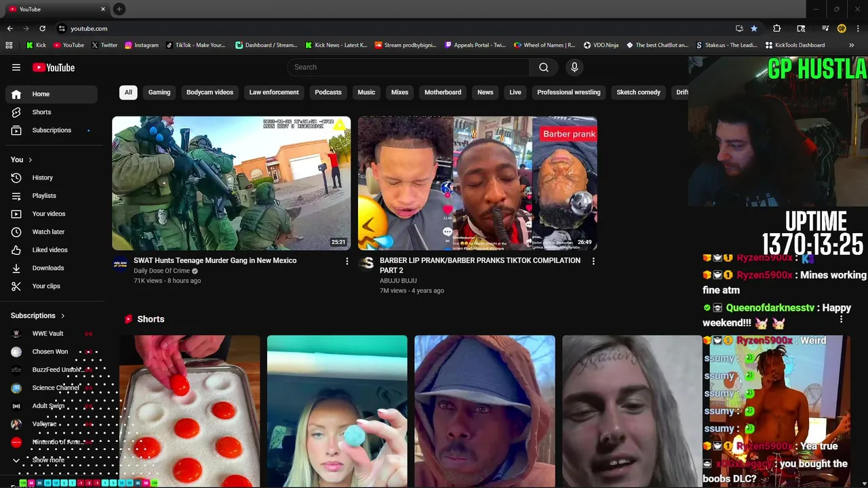Go back with the browser back arrow
Screen dimensions: 868x488
[x=9, y=28]
